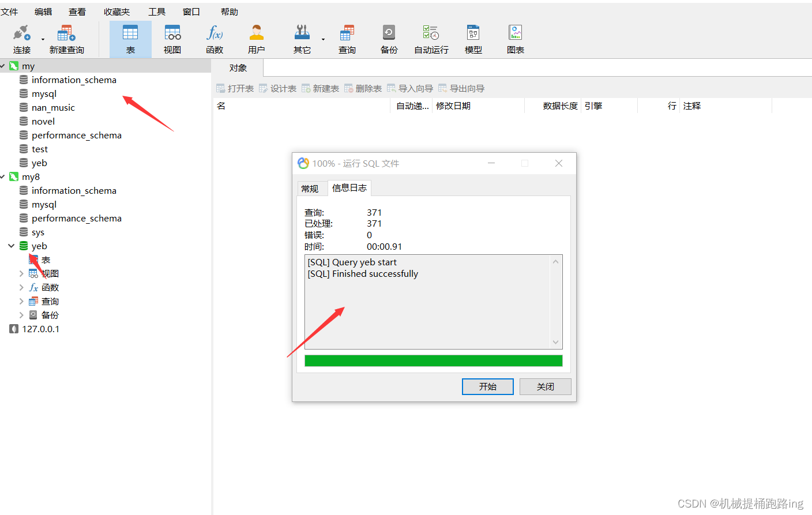Viewport: 812px width, 515px height.
Task: Click the 名 column header
Action: click(x=303, y=106)
